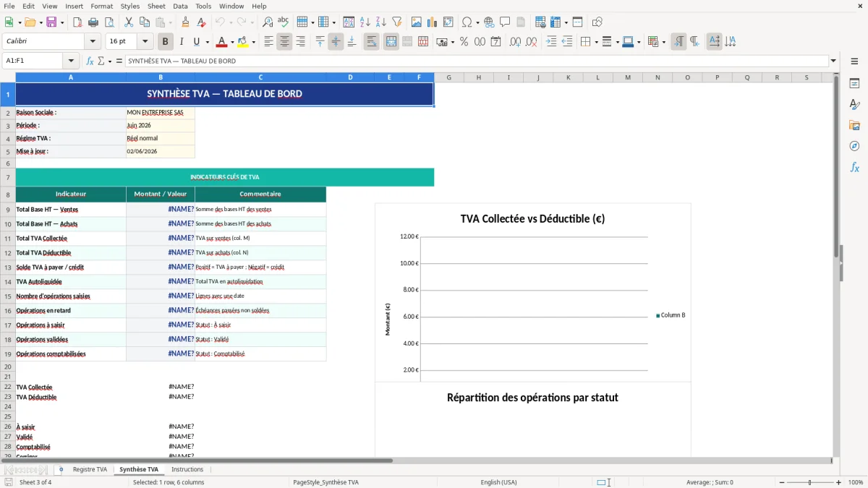Open Find and Replace icon

pos(268,22)
